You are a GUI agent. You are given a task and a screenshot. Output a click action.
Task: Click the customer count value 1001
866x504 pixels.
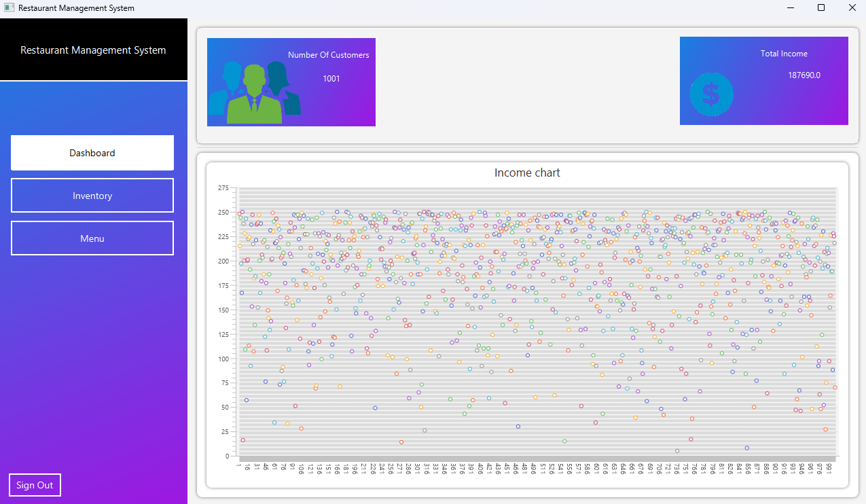coord(331,78)
